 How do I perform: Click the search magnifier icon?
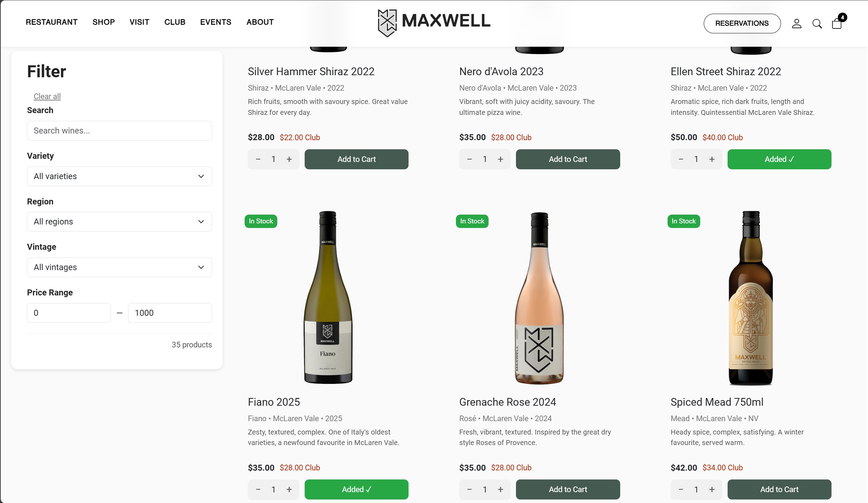coord(817,24)
